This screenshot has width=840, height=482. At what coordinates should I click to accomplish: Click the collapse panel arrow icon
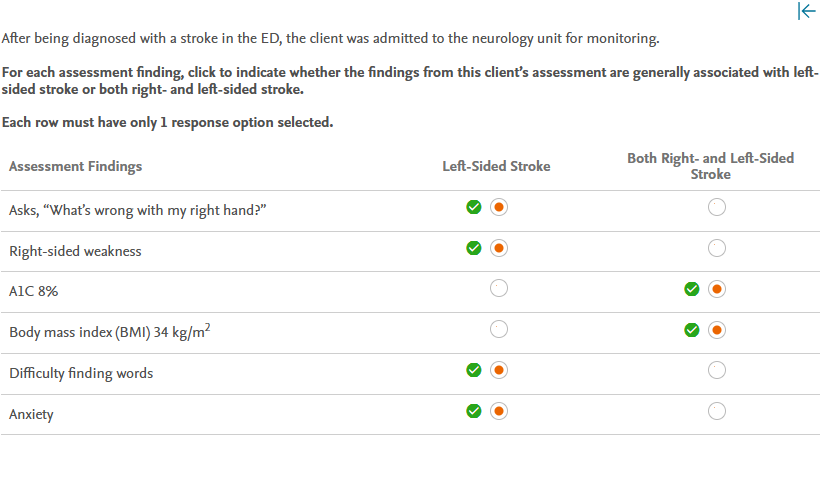point(806,11)
